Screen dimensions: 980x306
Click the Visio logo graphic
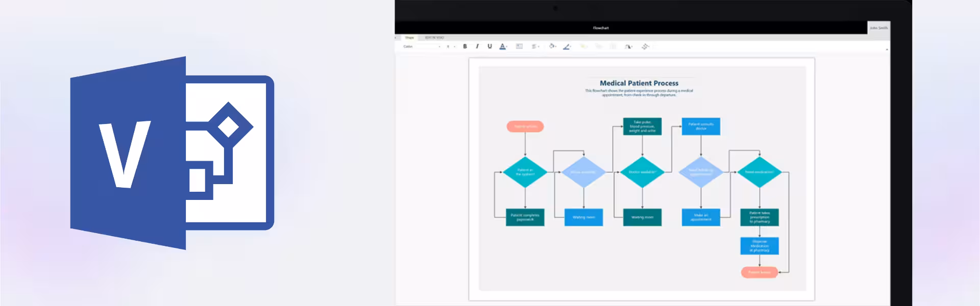pos(172,153)
